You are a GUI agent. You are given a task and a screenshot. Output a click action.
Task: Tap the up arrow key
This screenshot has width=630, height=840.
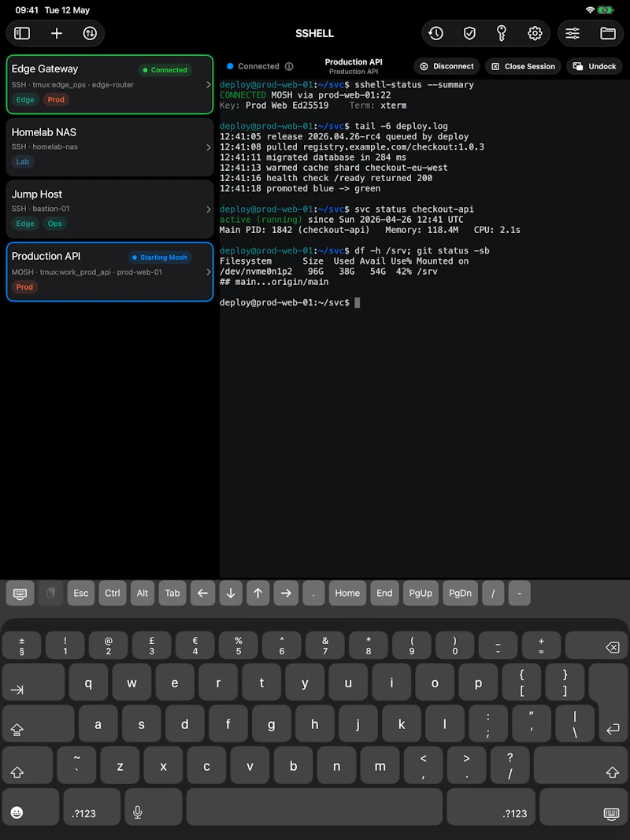(258, 593)
